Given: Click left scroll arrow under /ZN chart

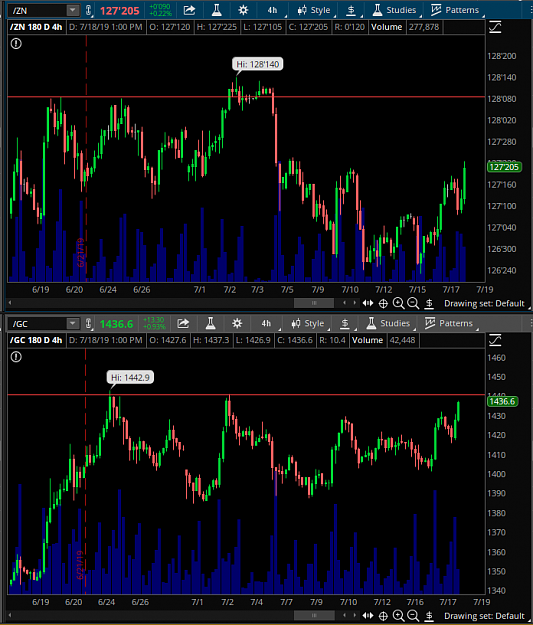Looking at the screenshot, I should pyautogui.click(x=10, y=303).
